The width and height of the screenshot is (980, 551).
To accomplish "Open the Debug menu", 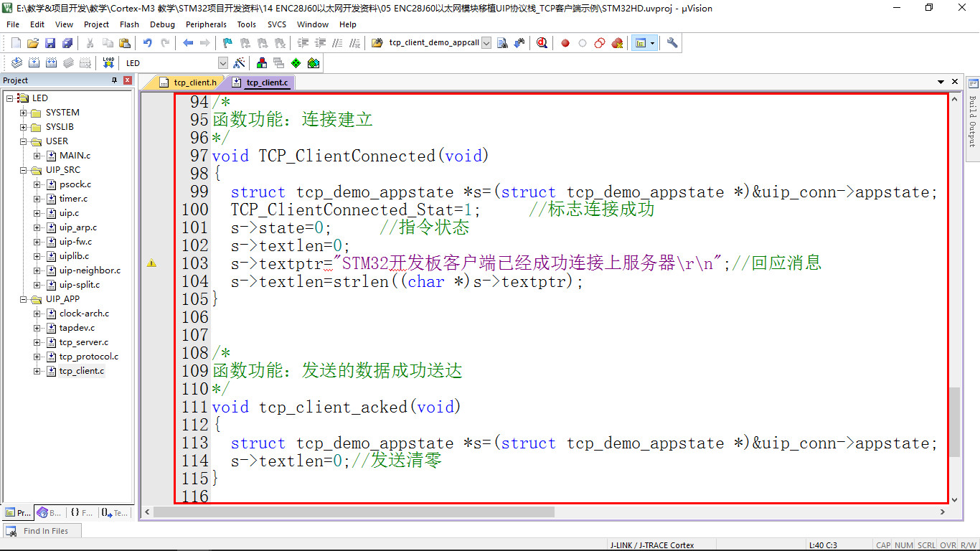I will coord(162,24).
